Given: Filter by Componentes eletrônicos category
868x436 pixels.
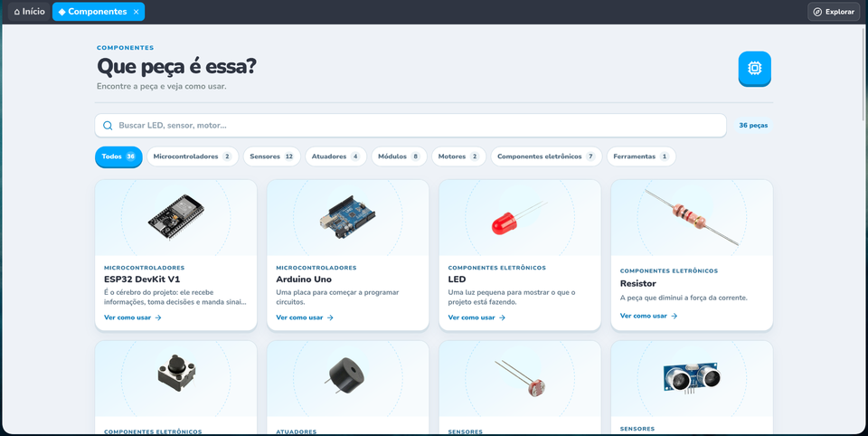Looking at the screenshot, I should coord(546,156).
